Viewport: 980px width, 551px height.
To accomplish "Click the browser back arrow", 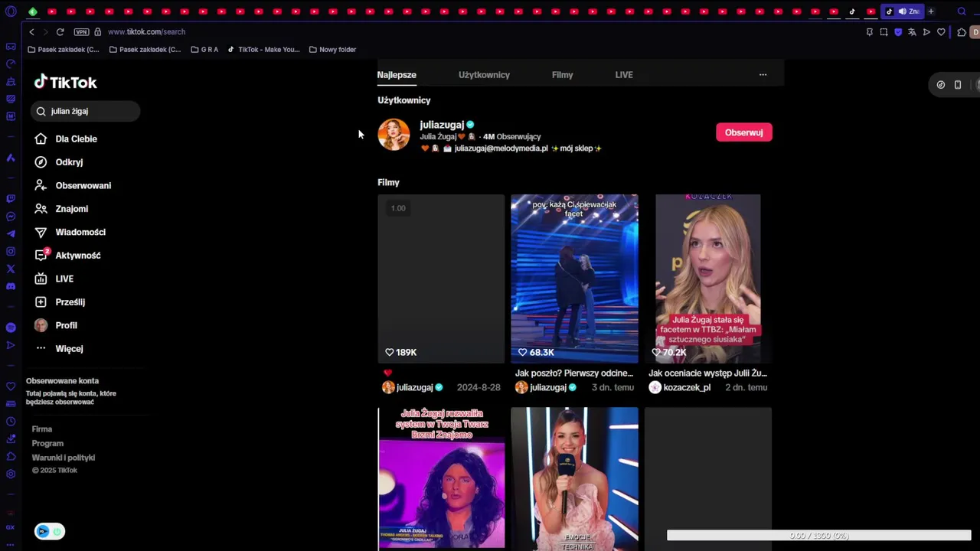I will click(x=31, y=32).
